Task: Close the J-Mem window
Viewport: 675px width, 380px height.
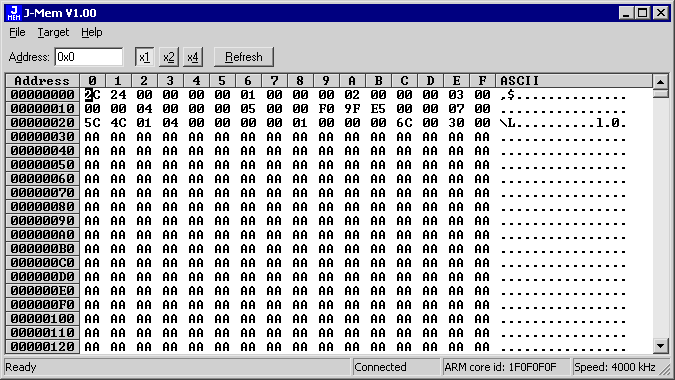Action: (x=661, y=13)
